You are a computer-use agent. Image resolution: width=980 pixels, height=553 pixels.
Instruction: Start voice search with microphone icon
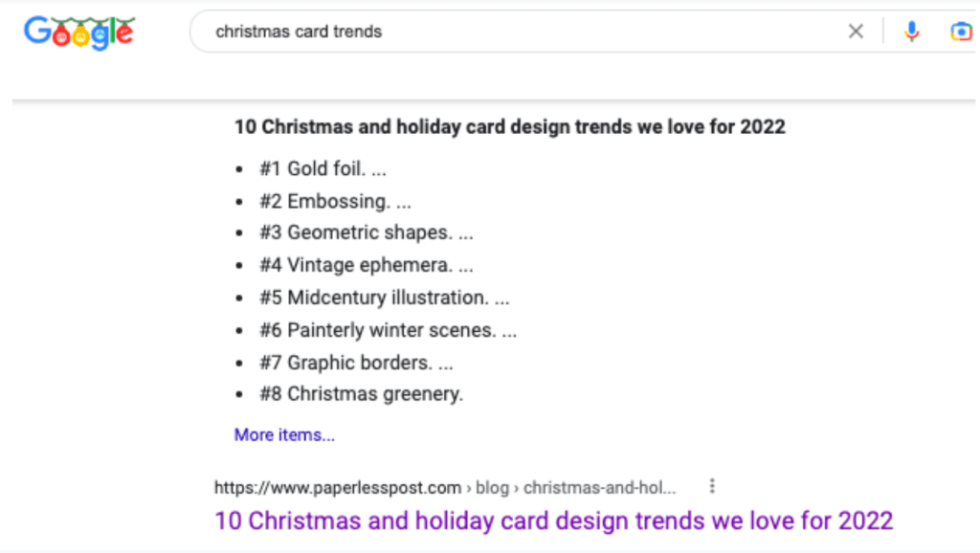coord(911,32)
